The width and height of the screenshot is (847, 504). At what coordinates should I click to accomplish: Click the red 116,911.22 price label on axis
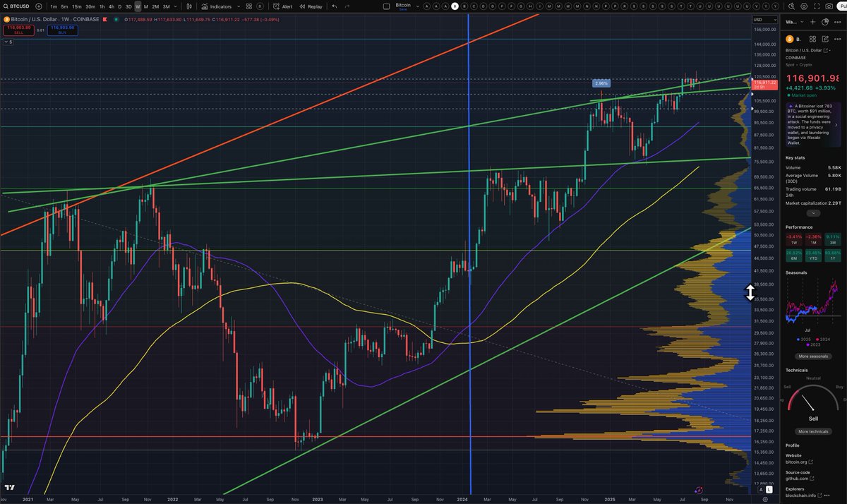tap(764, 85)
